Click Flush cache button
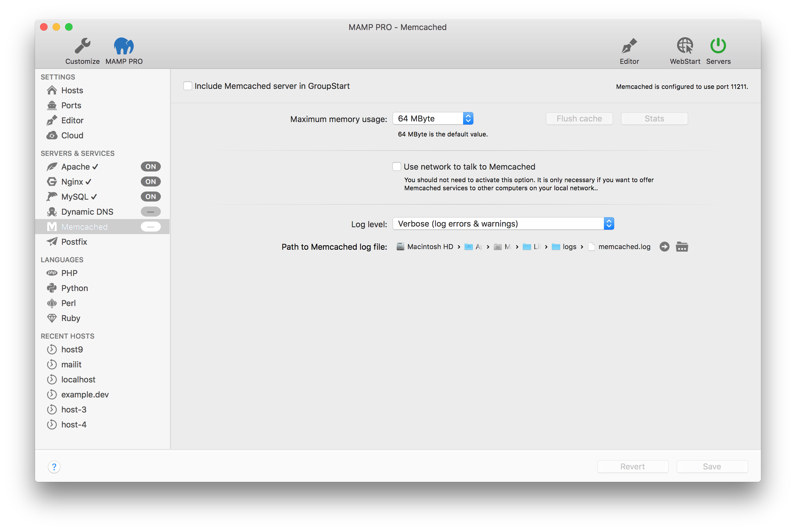Screen dimensions: 796x532 point(579,118)
